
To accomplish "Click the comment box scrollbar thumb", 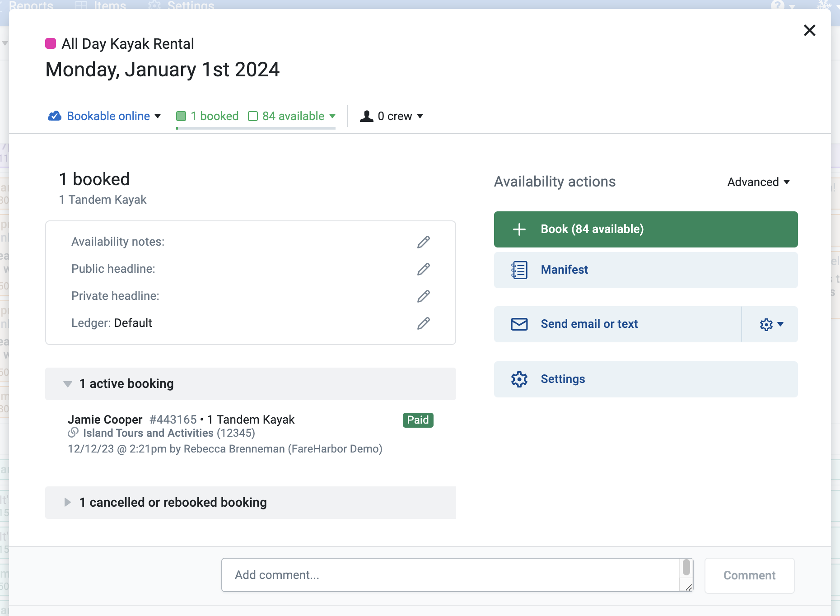I will (686, 567).
